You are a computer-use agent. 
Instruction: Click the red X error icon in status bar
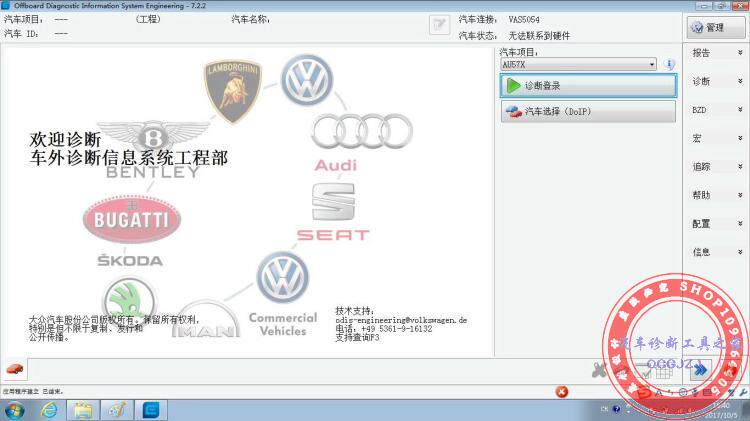point(562,392)
